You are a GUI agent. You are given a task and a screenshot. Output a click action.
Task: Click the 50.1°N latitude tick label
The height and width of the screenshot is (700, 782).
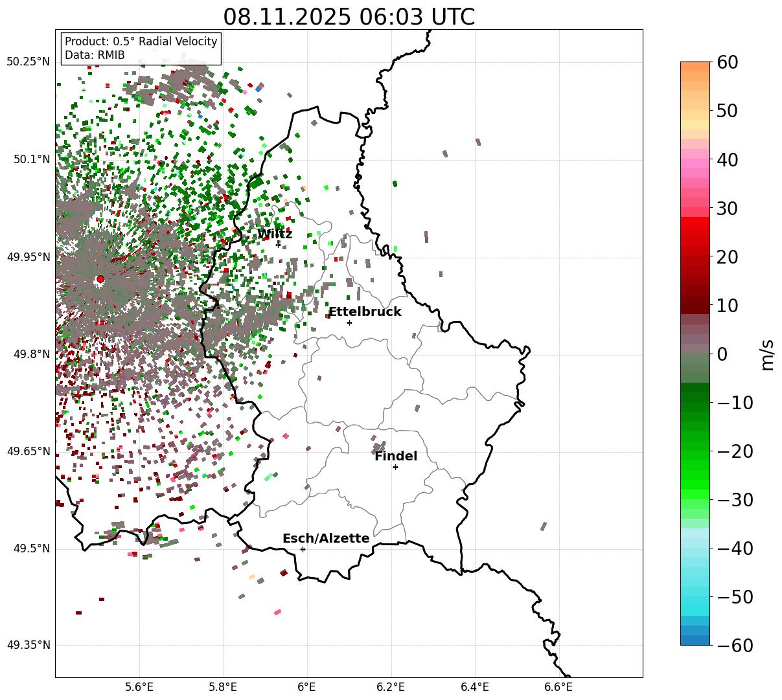pos(31,159)
